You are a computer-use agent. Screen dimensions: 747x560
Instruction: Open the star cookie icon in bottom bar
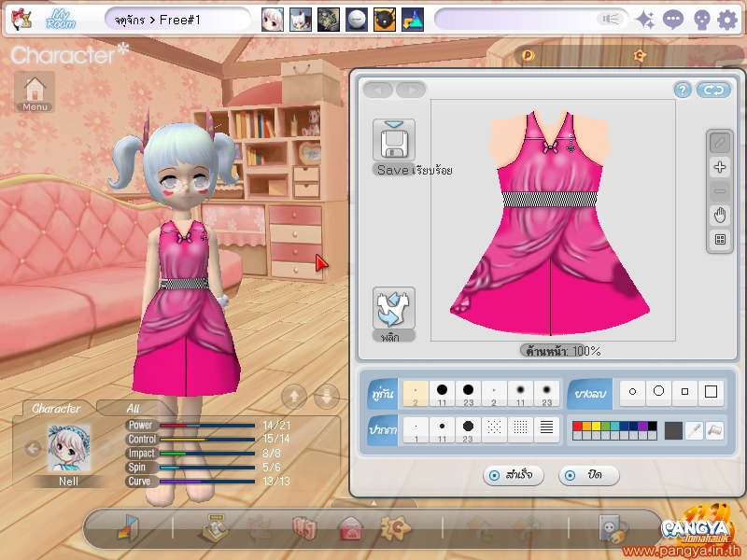coord(395,527)
